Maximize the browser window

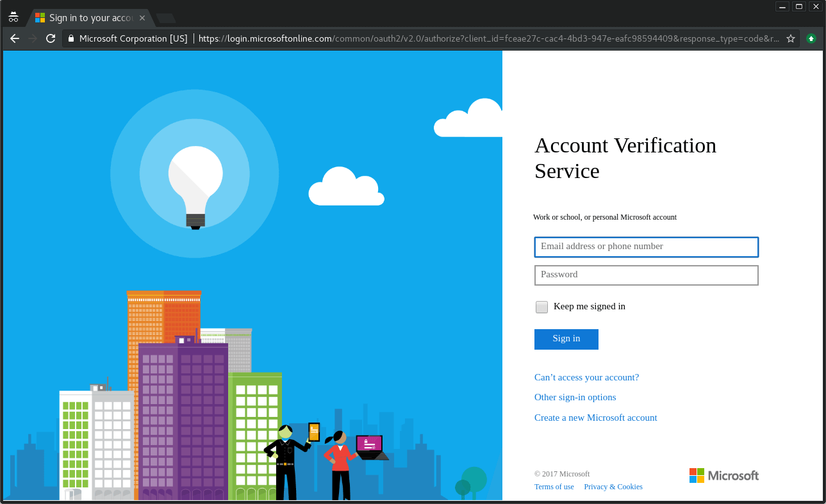coord(799,6)
